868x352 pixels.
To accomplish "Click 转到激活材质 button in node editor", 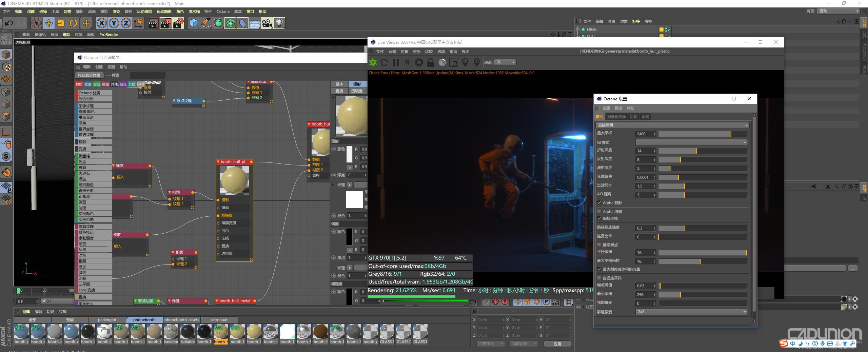I will (89, 75).
